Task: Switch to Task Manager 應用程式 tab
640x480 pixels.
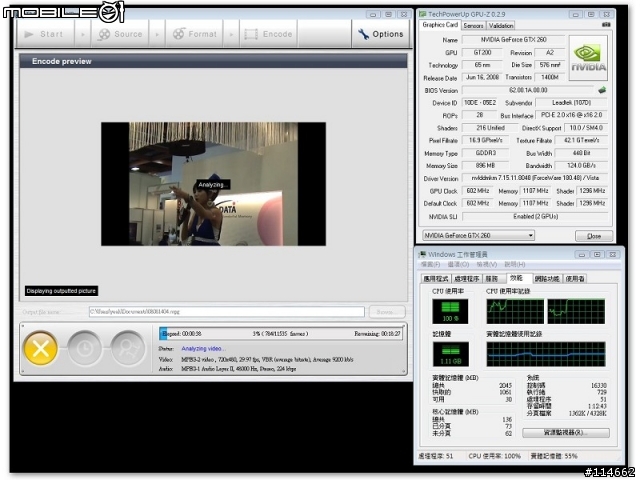Action: [436, 279]
